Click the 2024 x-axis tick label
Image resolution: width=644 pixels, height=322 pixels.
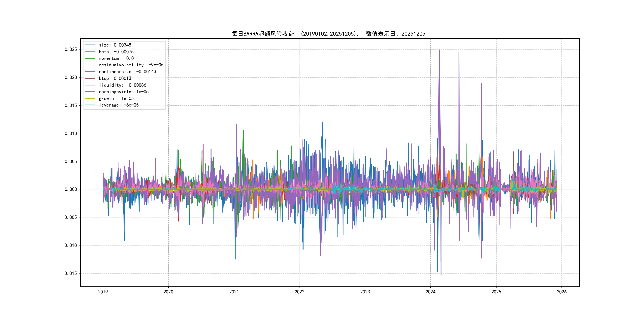tap(431, 292)
